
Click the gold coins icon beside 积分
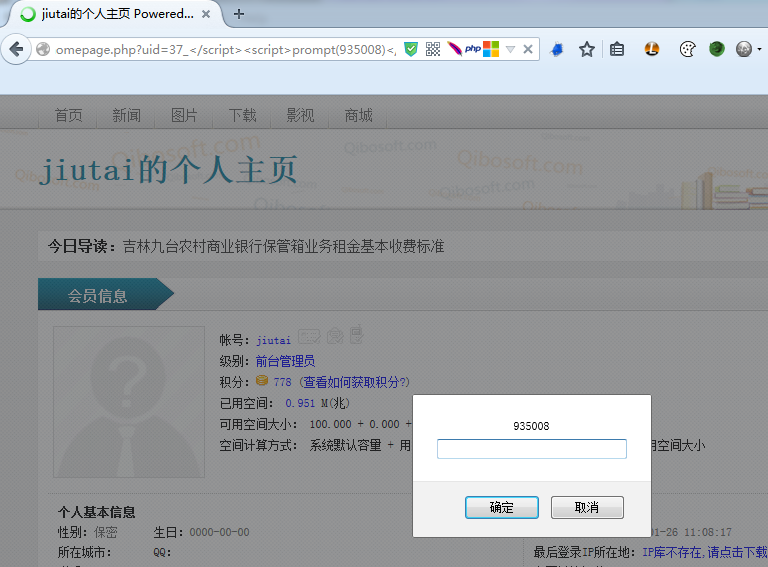262,380
